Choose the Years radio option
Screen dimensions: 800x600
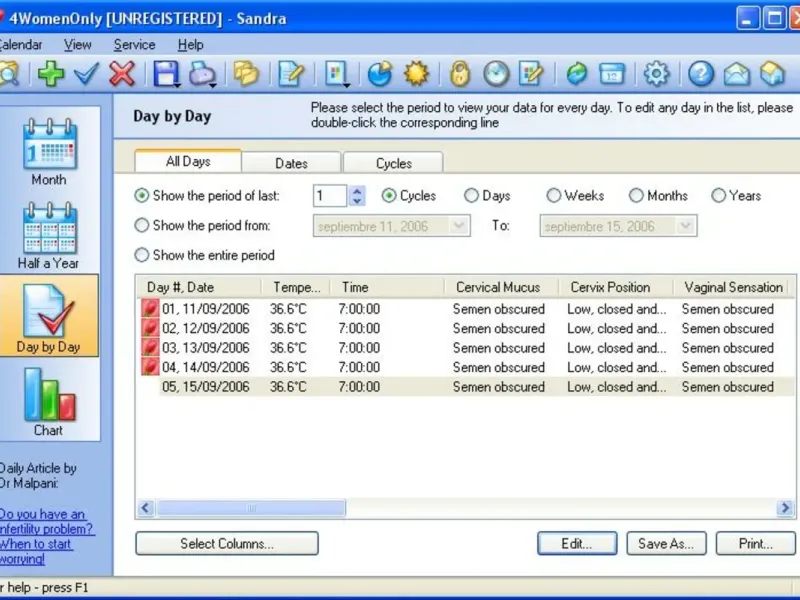718,195
